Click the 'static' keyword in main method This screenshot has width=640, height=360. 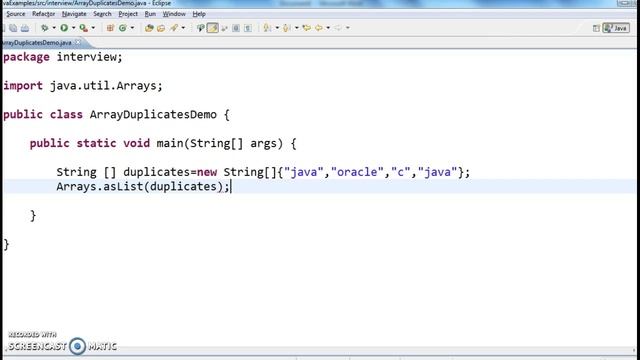click(x=96, y=143)
